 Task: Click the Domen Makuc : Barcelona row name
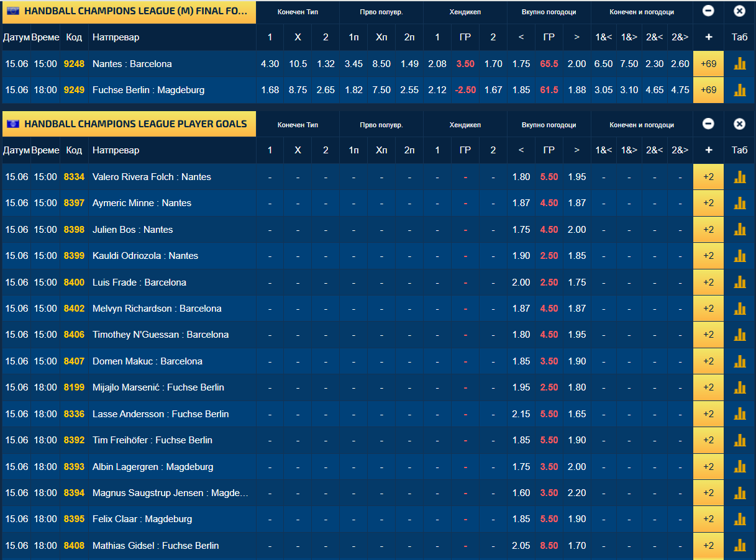click(x=147, y=361)
